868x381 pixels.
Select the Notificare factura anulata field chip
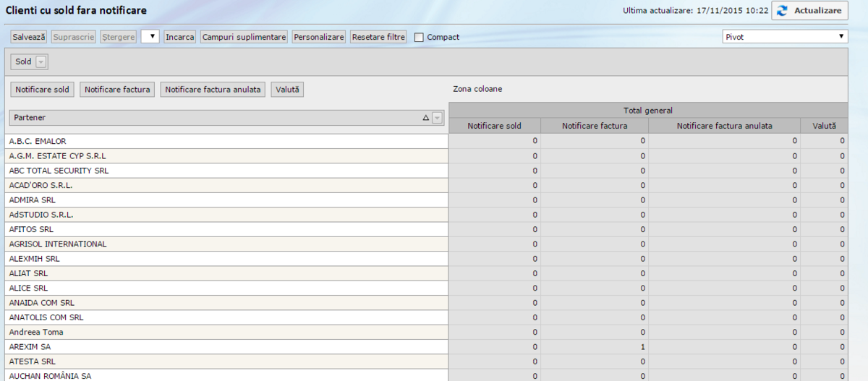pos(213,90)
